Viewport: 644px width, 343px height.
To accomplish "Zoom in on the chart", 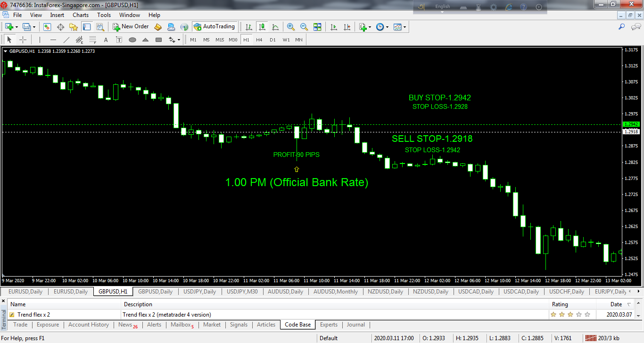I will (x=291, y=27).
